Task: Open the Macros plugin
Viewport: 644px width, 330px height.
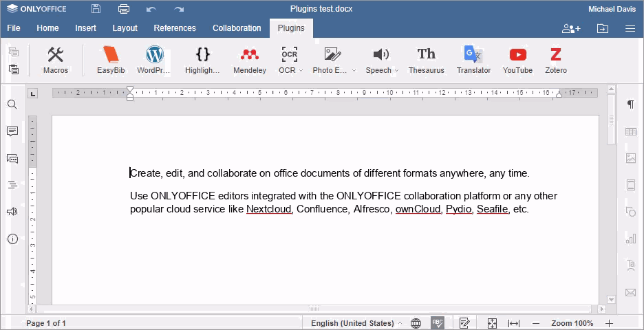Action: click(x=56, y=60)
